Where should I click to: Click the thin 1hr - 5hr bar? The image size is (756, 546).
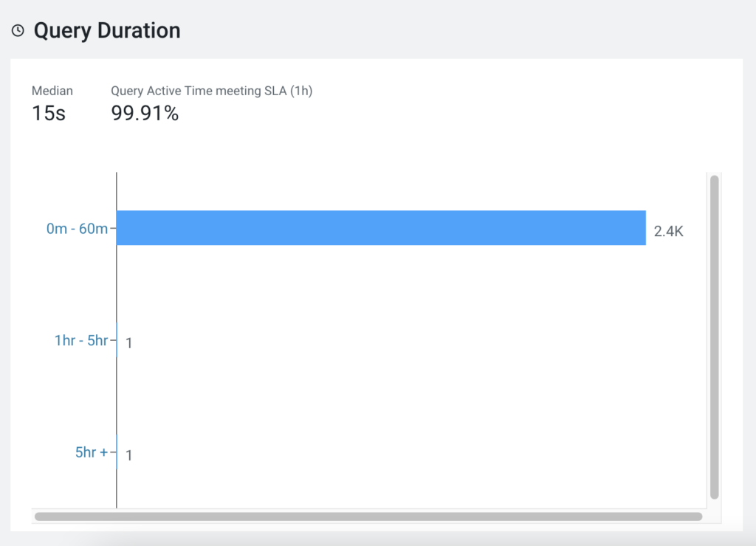pos(117,341)
